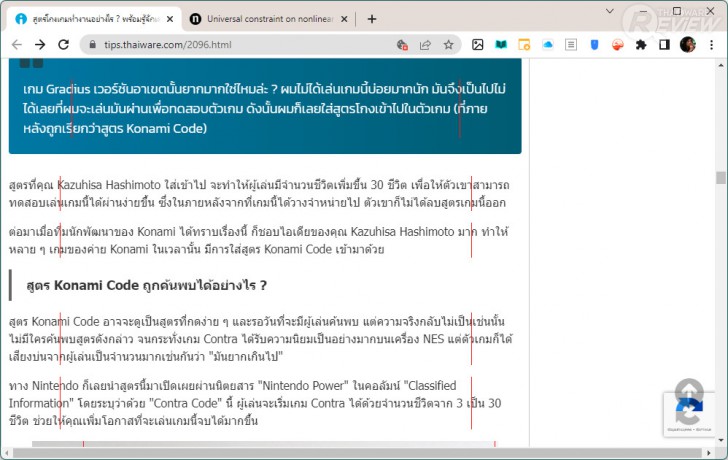Click the quoted text "มันยากเกินไป"

point(246,356)
